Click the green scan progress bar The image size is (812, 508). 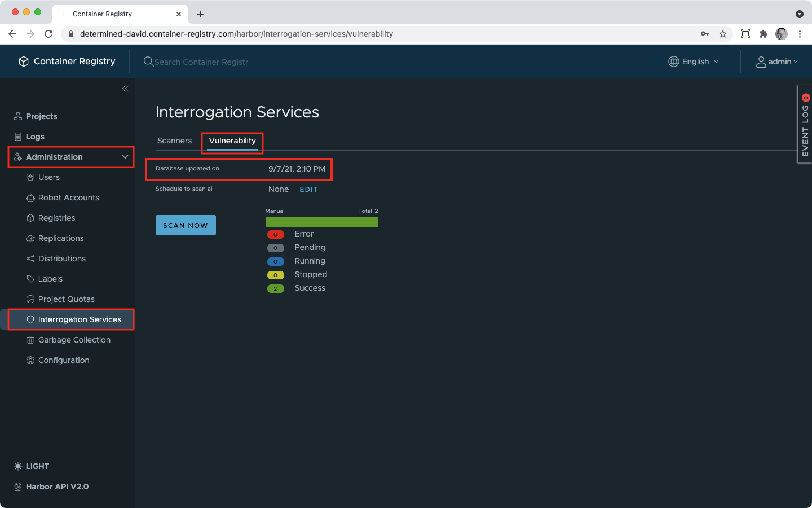pos(321,222)
